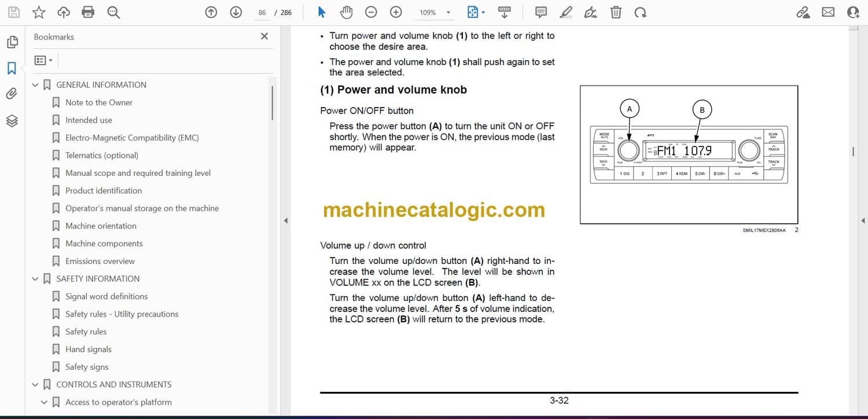
Task: Select the Hand pan tool
Action: (346, 12)
